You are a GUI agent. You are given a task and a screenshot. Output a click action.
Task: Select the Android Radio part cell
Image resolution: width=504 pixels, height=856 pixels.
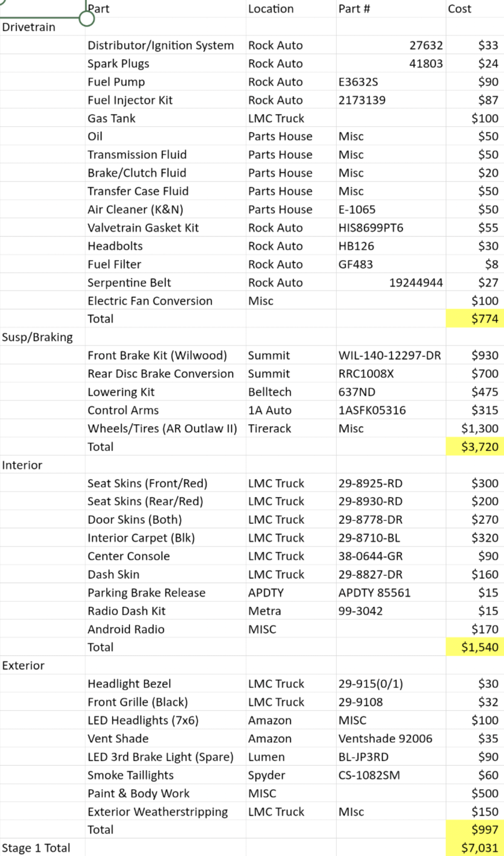point(126,629)
